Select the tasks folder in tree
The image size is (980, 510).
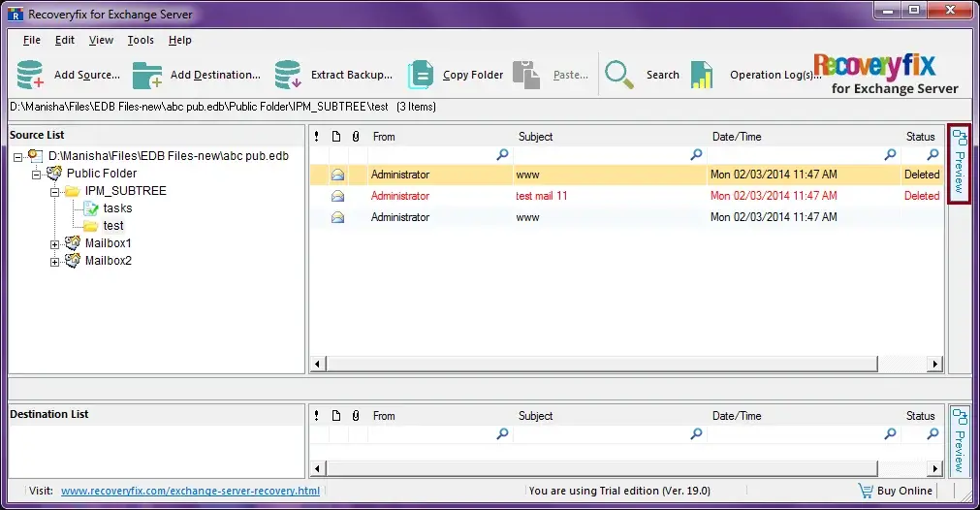[x=117, y=208]
